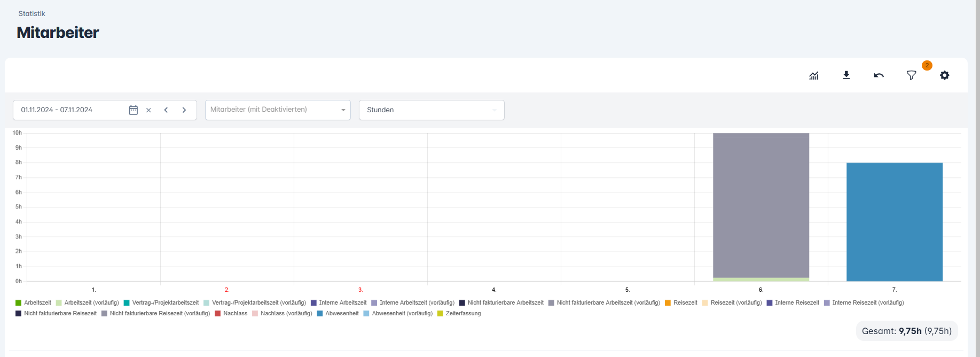Open the Stunden unit dropdown
The width and height of the screenshot is (980, 357).
tap(432, 110)
